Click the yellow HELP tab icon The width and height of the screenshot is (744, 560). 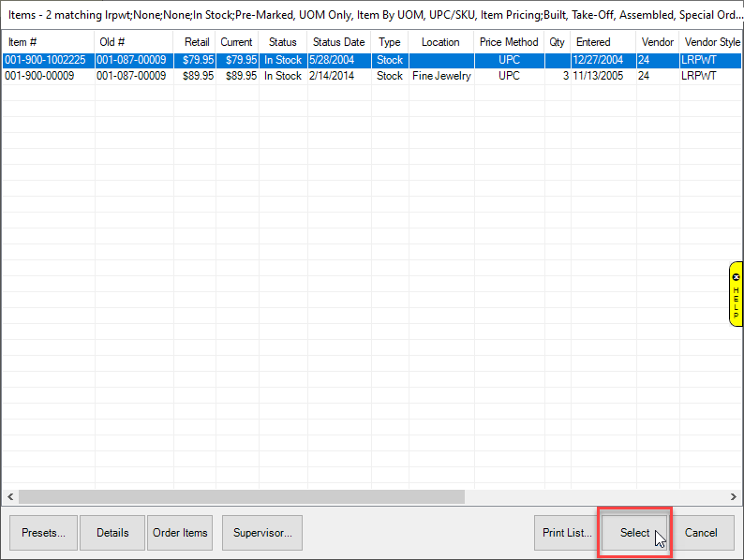coord(736,294)
